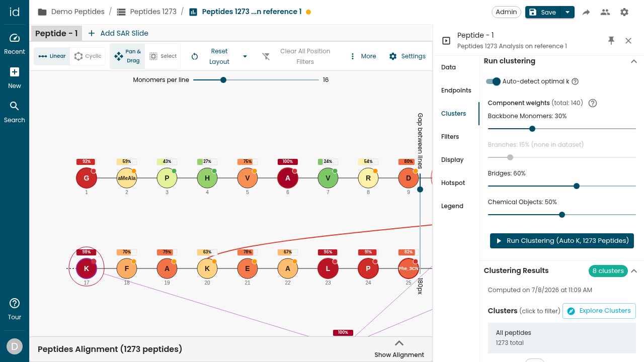Image resolution: width=644 pixels, height=362 pixels.
Task: Enable Select mode
Action: pyautogui.click(x=163, y=56)
